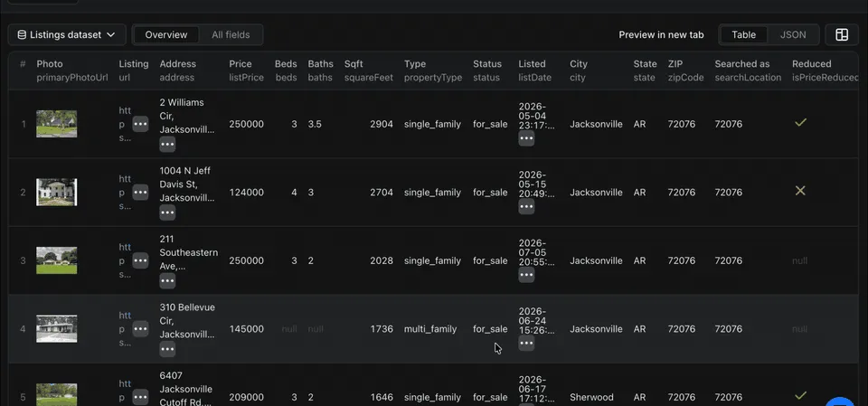868x406 pixels.
Task: Click the listing link text in 310 Bellevue row
Action: click(125, 329)
